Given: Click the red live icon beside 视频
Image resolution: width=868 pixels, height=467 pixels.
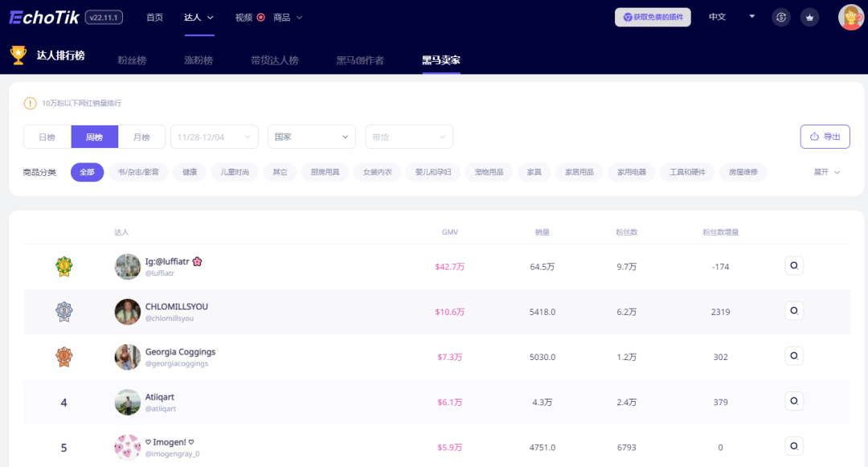Looking at the screenshot, I should click(260, 17).
